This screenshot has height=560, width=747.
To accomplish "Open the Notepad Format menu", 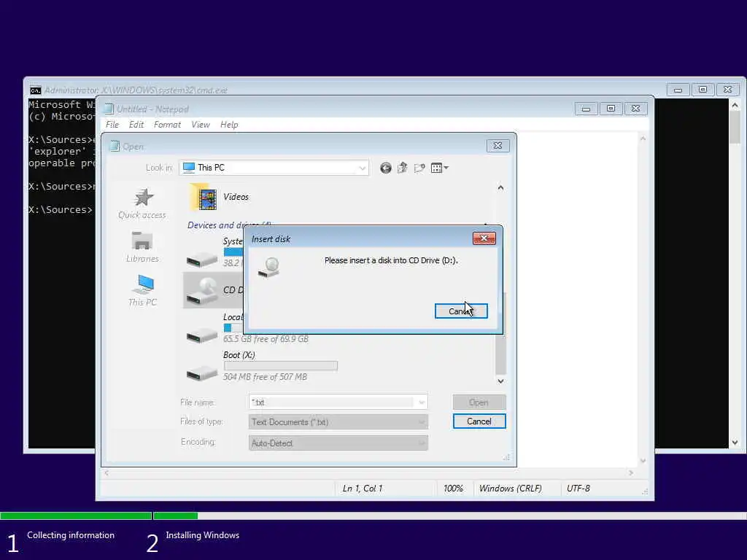I will pos(167,125).
